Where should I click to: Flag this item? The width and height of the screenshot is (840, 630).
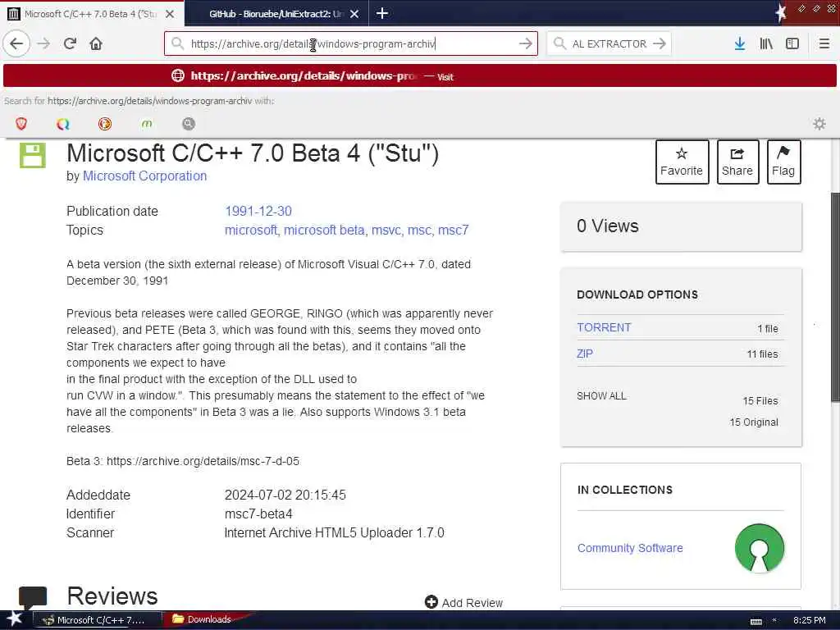pyautogui.click(x=783, y=162)
